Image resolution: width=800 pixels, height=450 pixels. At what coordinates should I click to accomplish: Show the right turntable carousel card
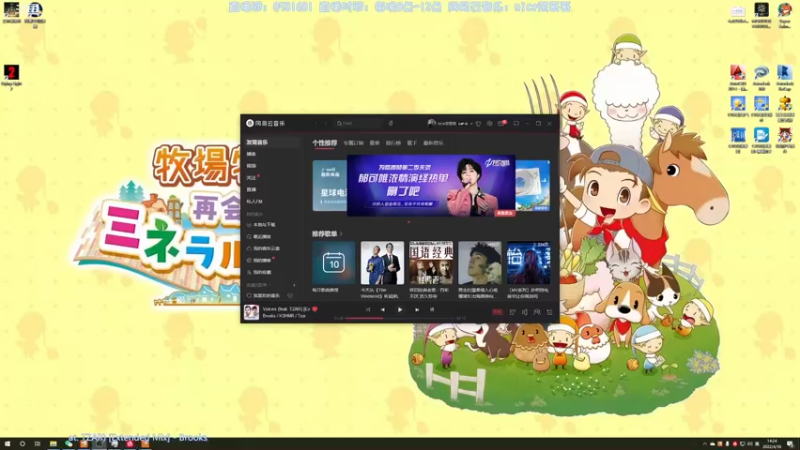click(533, 186)
